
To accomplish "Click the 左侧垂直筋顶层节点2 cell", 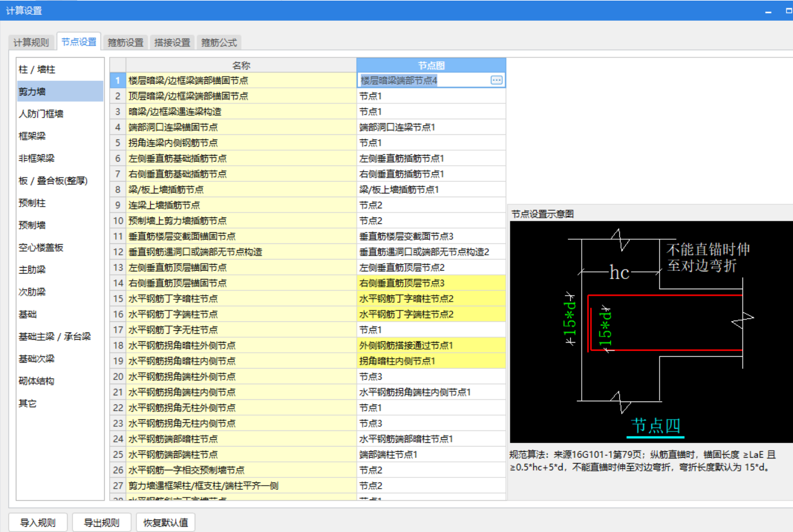I will click(x=432, y=268).
